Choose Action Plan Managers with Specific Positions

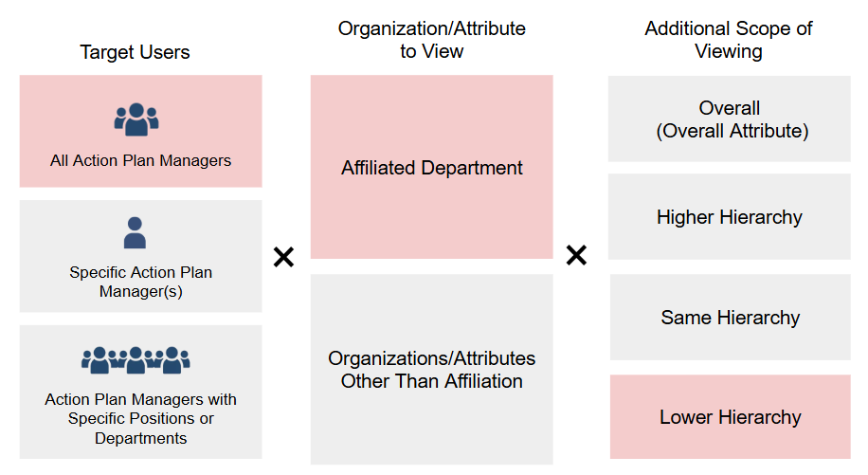coord(140,393)
